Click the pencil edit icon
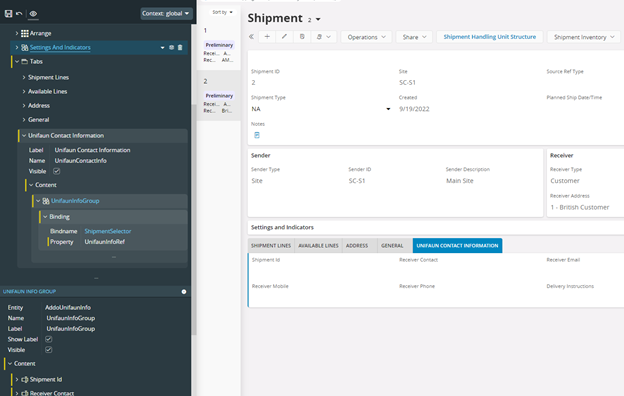The height and width of the screenshot is (396, 624). point(284,37)
